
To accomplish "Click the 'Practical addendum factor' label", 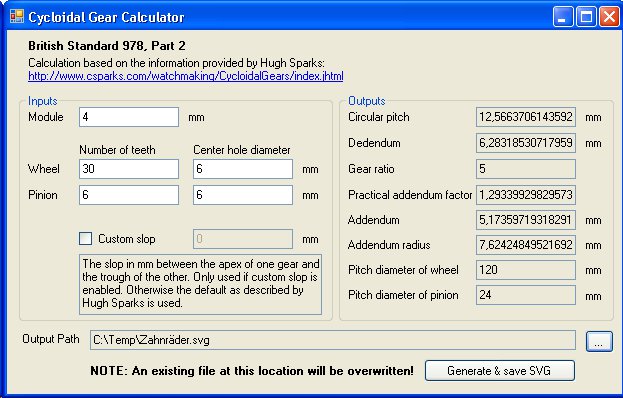I will (x=410, y=195).
